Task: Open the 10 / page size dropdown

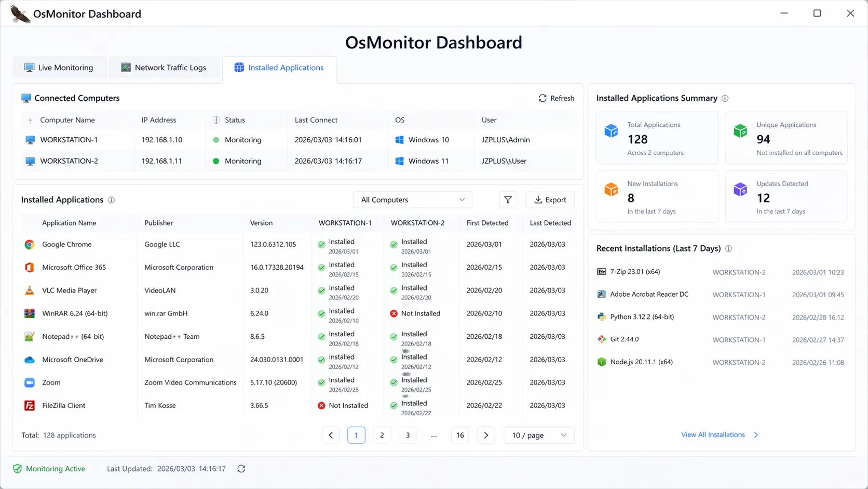Action: (539, 435)
